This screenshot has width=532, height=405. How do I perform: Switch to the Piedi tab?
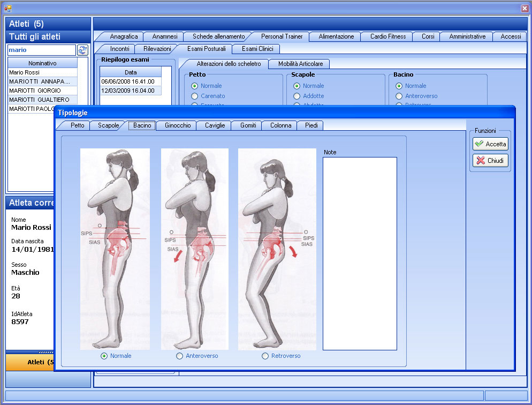coord(311,125)
